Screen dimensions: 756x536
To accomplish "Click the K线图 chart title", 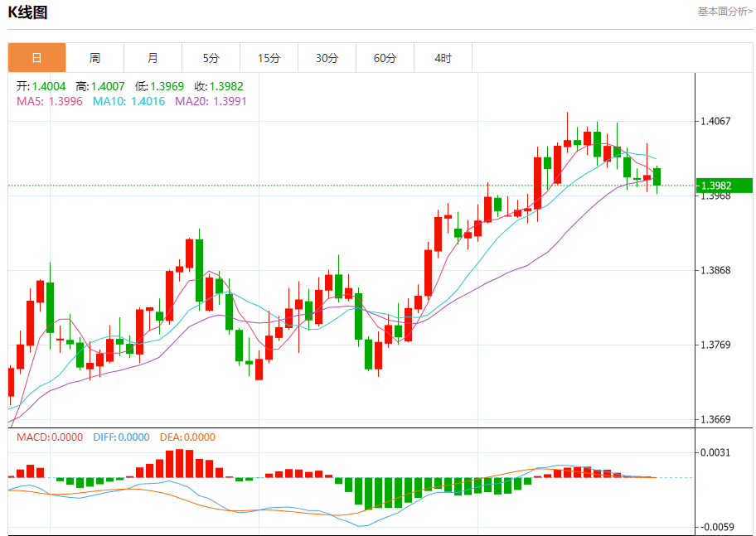I will (27, 12).
